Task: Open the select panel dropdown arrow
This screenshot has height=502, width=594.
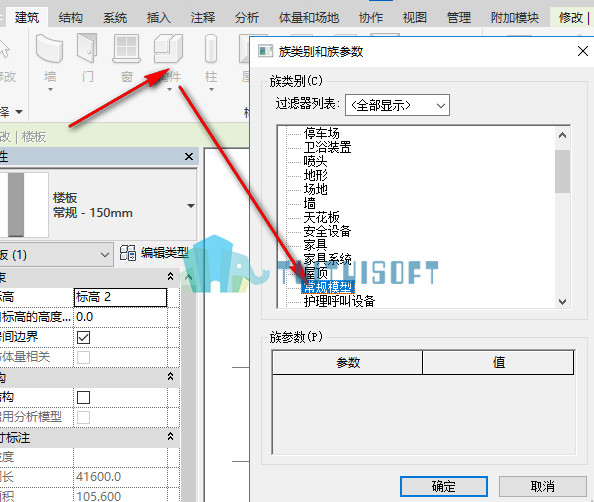Action: 19,112
